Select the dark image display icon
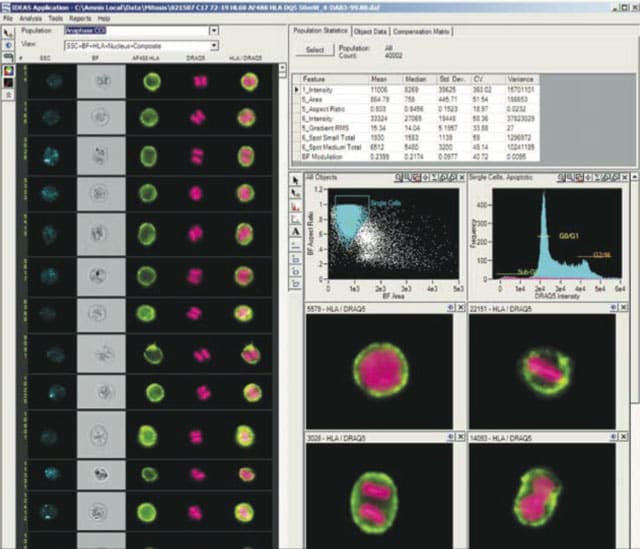The image size is (640, 549). pos(8,83)
